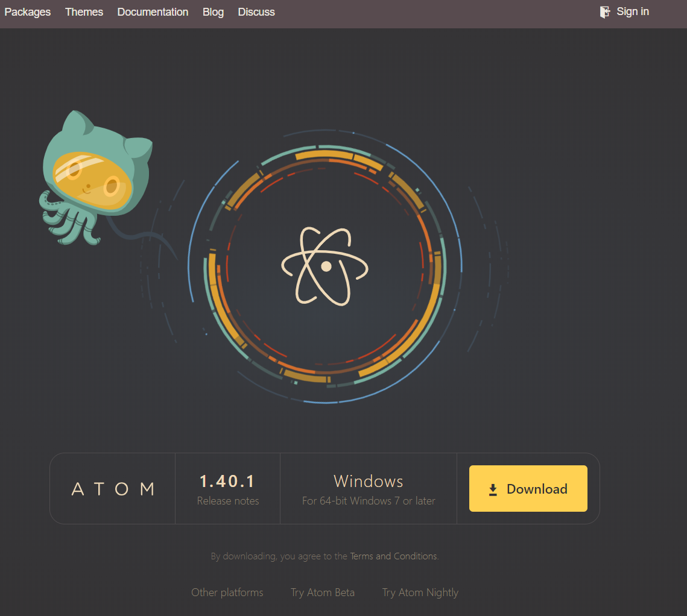Screen dimensions: 687x616
Task: Click Try Atom Beta
Action: pos(323,592)
